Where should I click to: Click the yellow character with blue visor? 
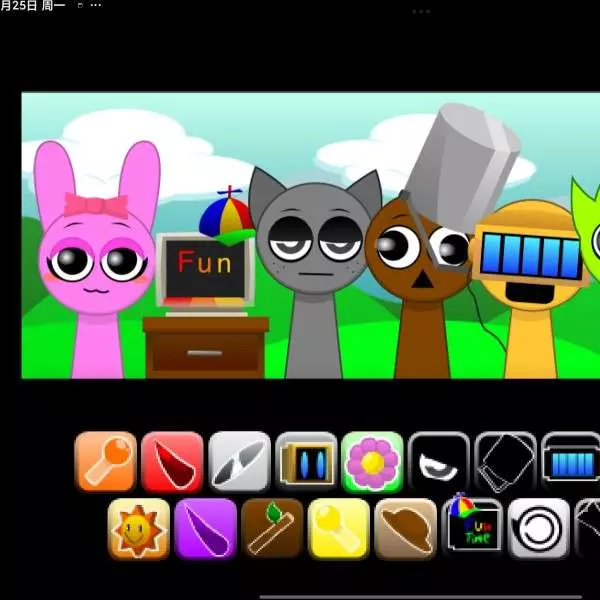pyautogui.click(x=530, y=289)
